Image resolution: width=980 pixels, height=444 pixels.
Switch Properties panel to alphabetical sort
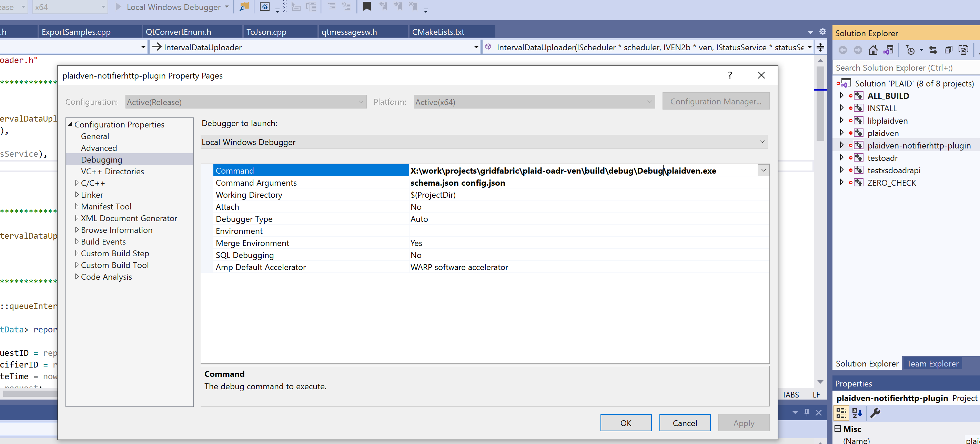tap(857, 412)
